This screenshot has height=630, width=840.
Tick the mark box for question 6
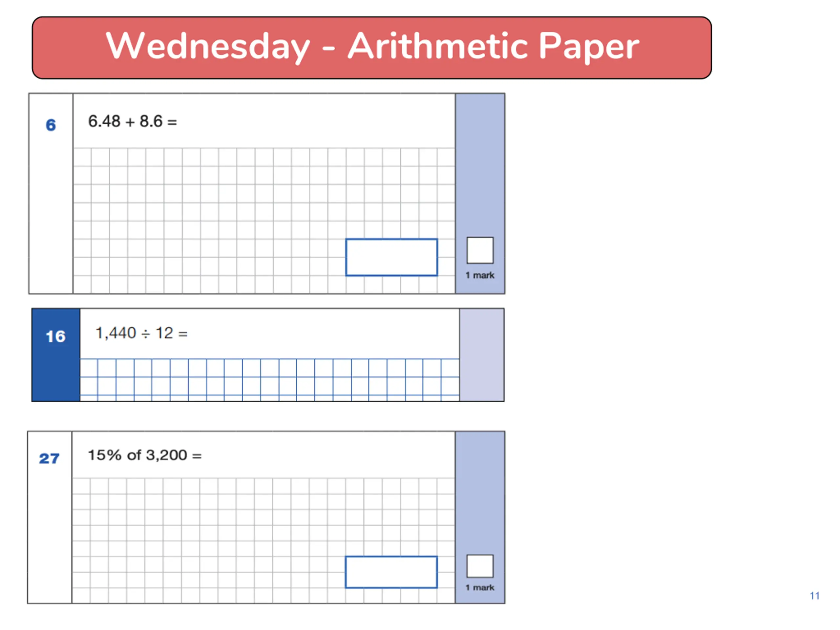pos(480,250)
